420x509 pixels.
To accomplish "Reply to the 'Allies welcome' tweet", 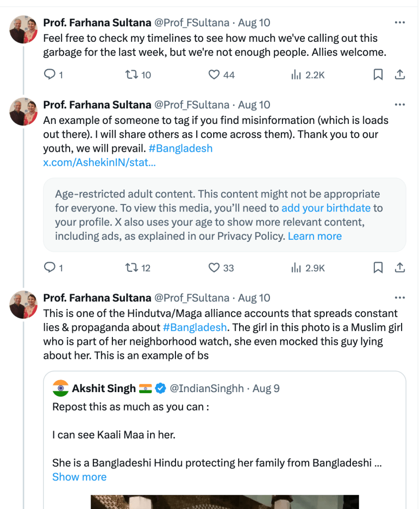I will coord(50,75).
